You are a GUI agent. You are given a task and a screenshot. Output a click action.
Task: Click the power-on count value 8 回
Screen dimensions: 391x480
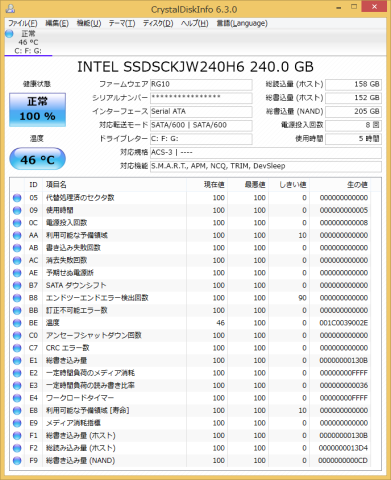[x=353, y=125]
